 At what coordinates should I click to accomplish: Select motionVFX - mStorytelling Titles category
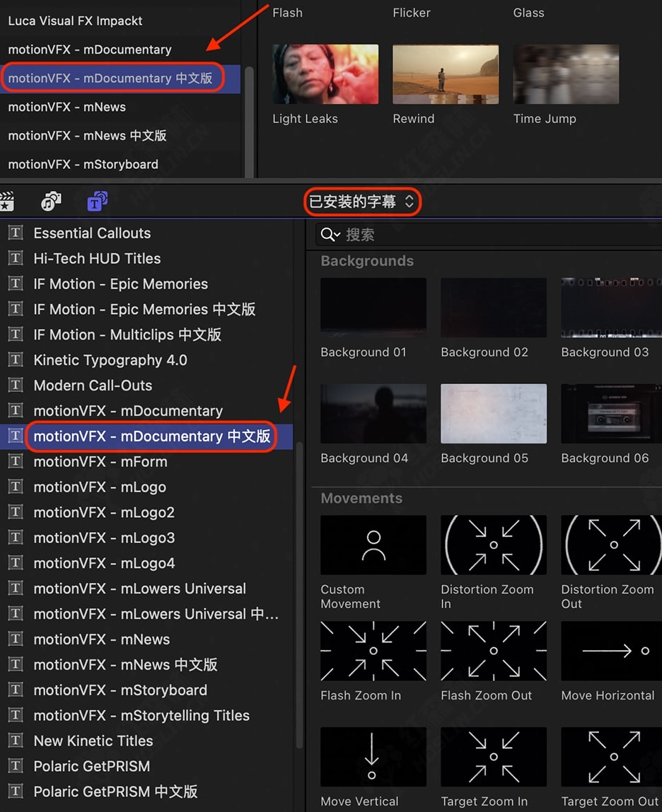point(141,715)
